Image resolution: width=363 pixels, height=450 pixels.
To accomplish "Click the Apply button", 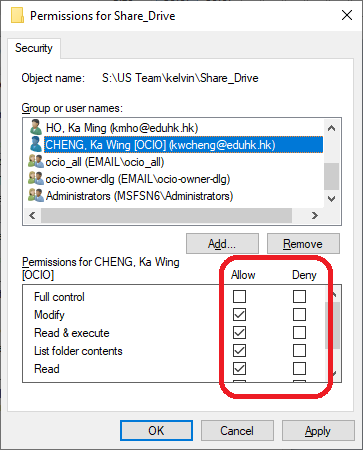I will click(318, 430).
